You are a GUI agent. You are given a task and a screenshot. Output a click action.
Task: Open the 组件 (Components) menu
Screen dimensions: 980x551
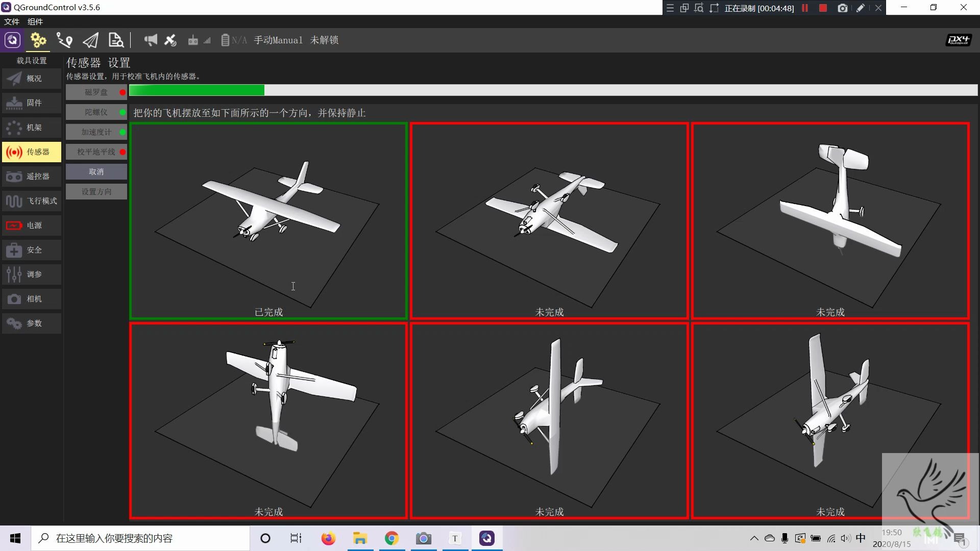35,21
